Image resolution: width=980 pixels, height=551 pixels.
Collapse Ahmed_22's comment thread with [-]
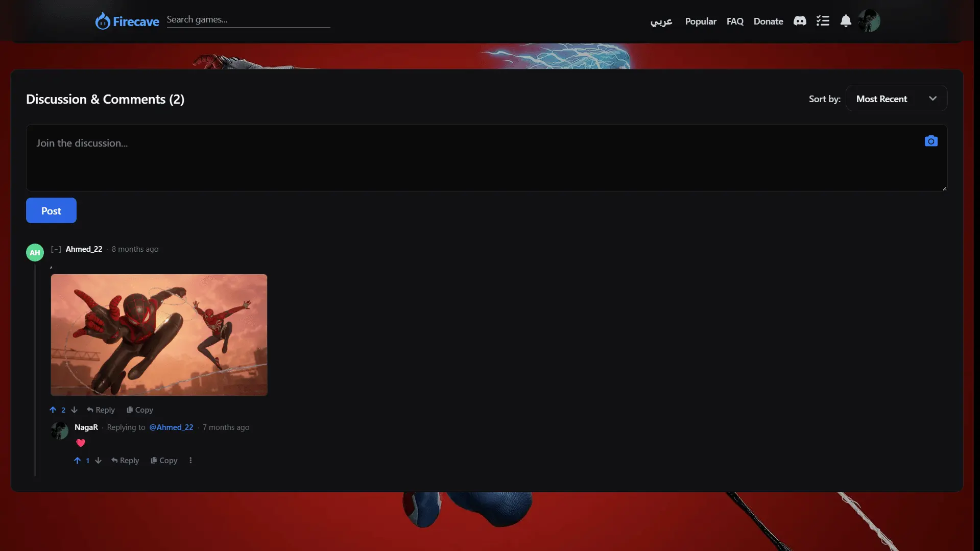coord(56,249)
